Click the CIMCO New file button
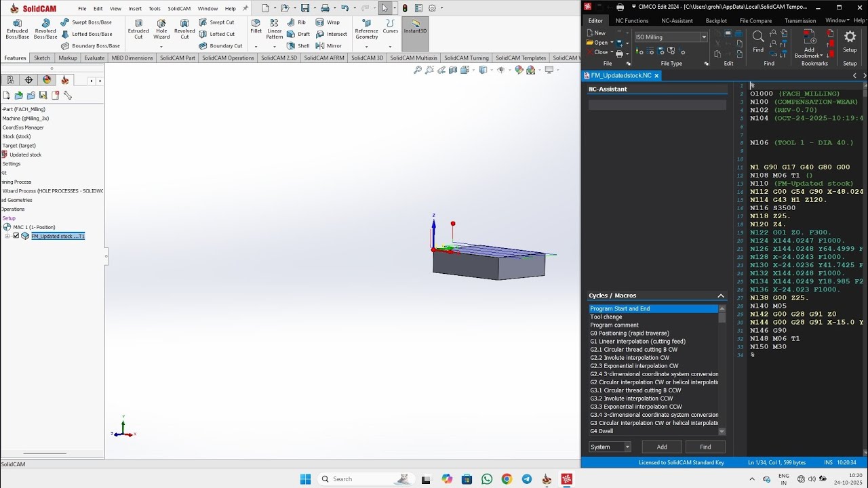 tap(595, 33)
